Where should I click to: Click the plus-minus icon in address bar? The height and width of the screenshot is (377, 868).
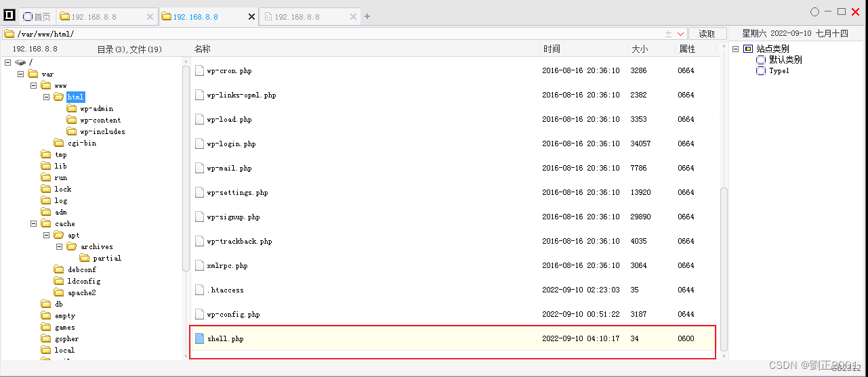[669, 34]
